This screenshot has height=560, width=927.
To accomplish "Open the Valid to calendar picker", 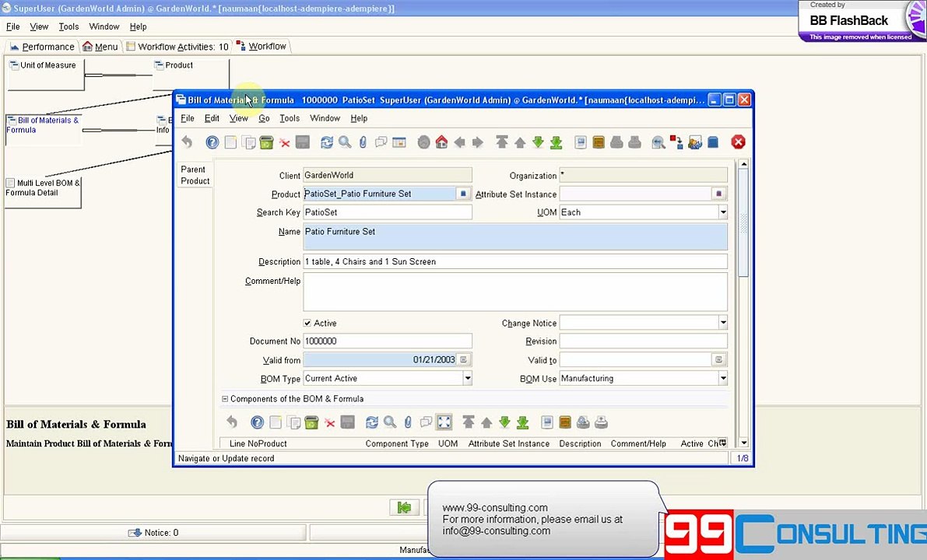I will coord(719,360).
